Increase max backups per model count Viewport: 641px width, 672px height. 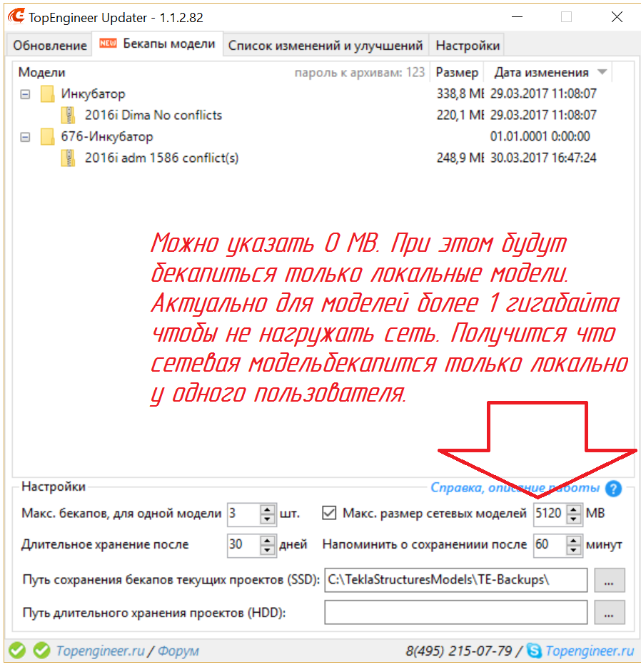pyautogui.click(x=268, y=509)
